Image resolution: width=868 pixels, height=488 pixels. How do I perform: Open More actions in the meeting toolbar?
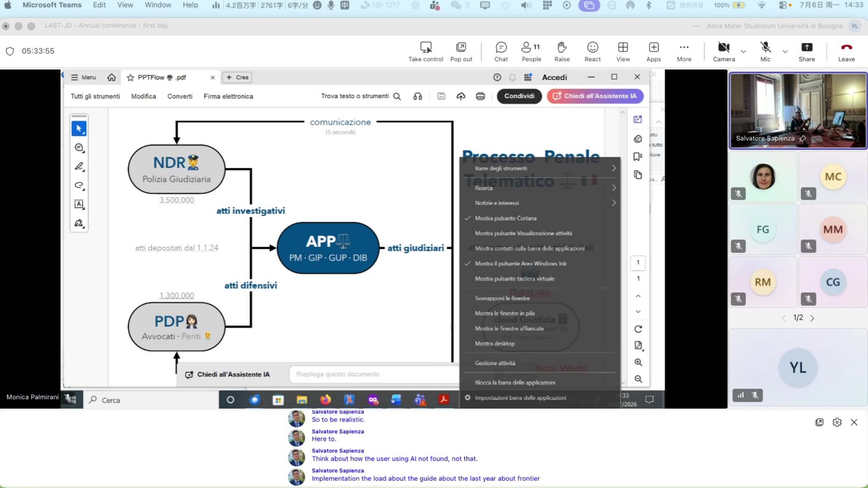point(684,52)
